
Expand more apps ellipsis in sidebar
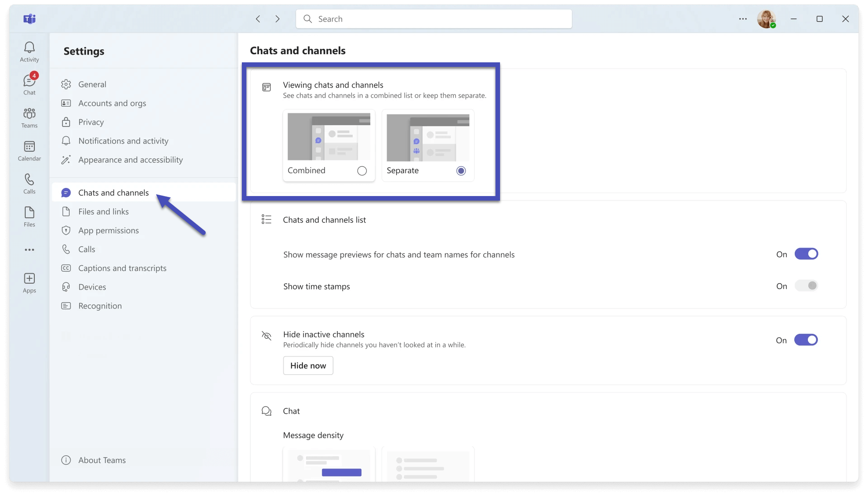coord(29,250)
